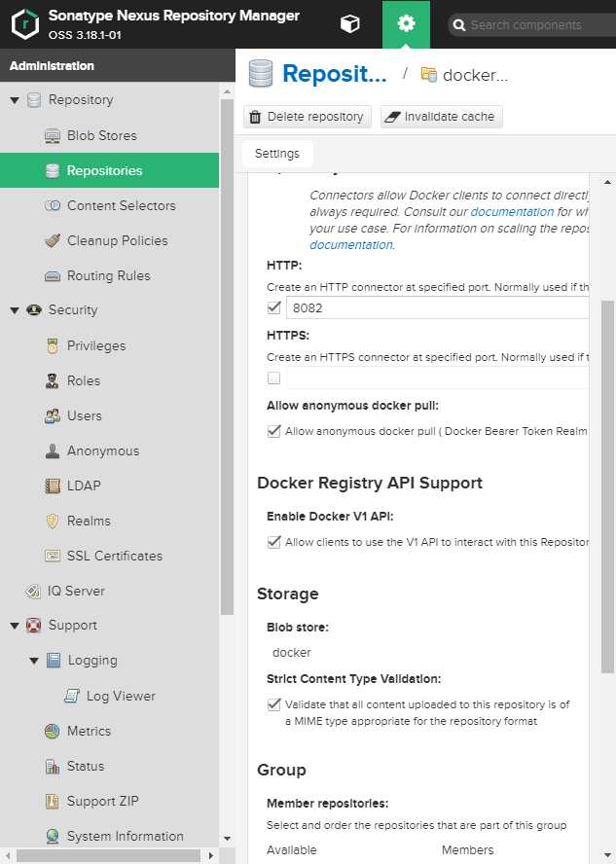
Task: Collapse the Support tree section
Action: tap(15, 626)
